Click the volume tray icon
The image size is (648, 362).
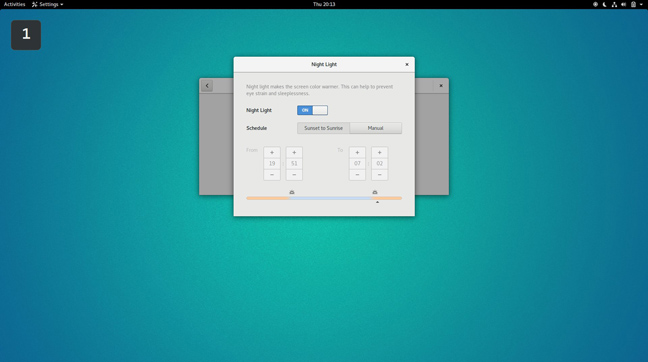624,5
